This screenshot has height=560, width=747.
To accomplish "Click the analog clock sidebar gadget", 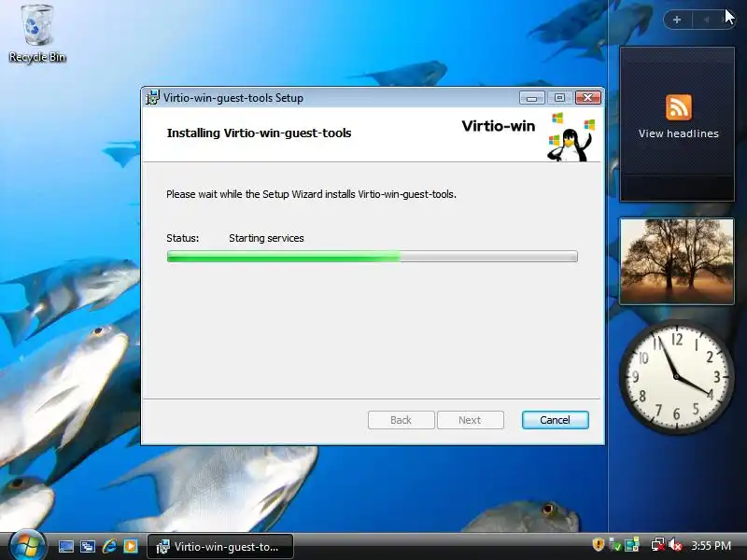I will coord(676,377).
